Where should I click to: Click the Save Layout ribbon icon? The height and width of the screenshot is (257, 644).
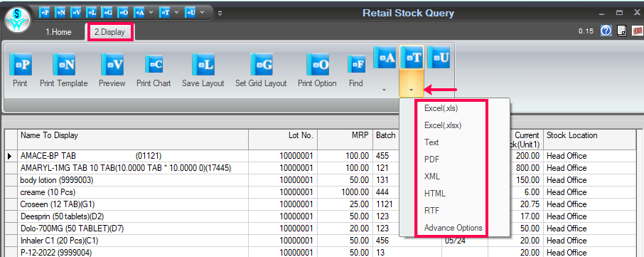pos(203,65)
